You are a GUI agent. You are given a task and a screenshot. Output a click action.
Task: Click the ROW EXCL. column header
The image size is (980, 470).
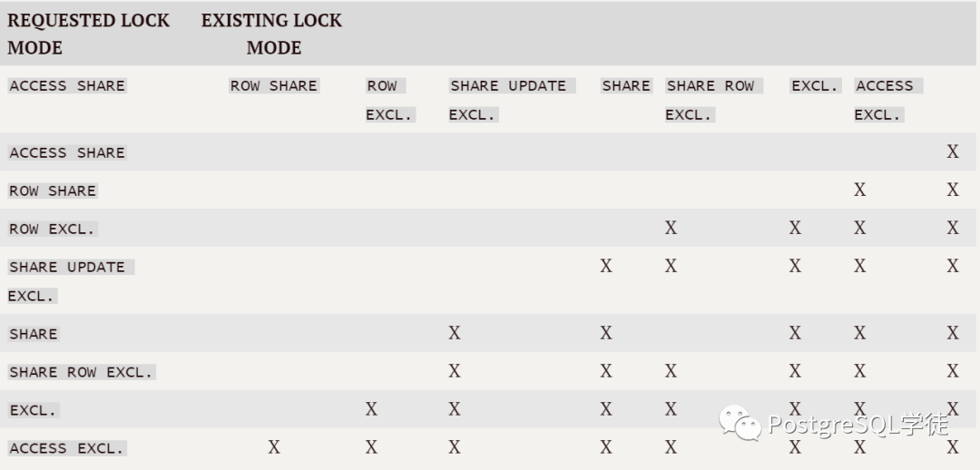coord(388,100)
